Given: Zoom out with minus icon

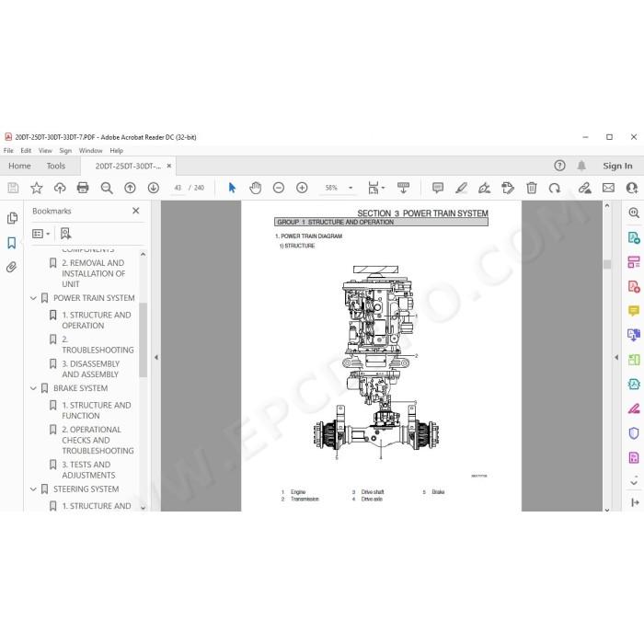Looking at the screenshot, I should click(x=279, y=188).
